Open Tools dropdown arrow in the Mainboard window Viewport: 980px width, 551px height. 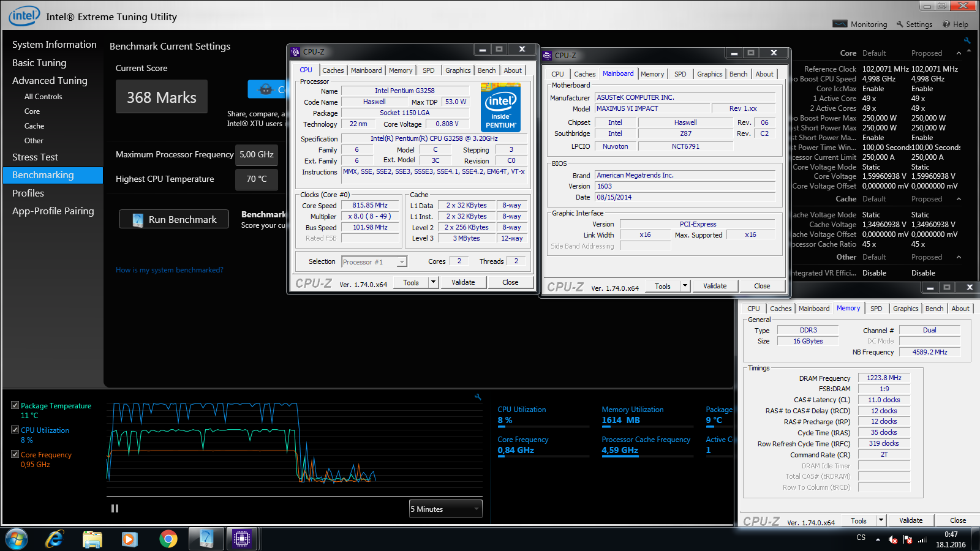685,286
